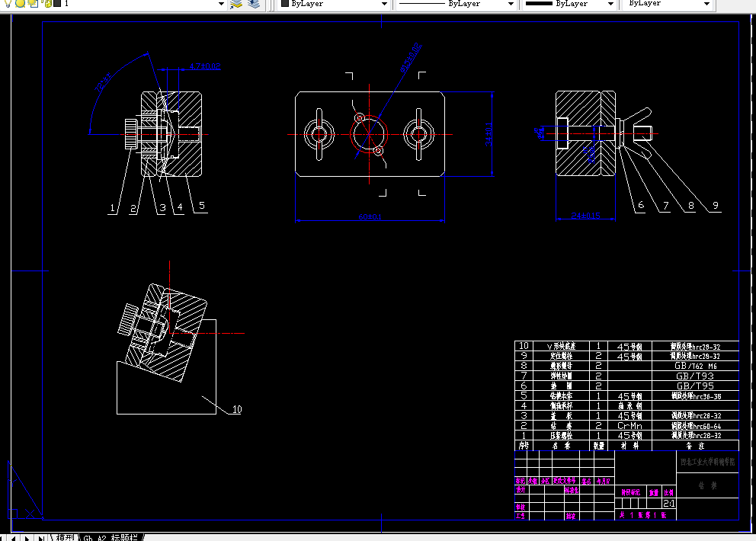The height and width of the screenshot is (541, 756).
Task: Select the 4.7±0.02 dimension text
Action: click(x=205, y=66)
